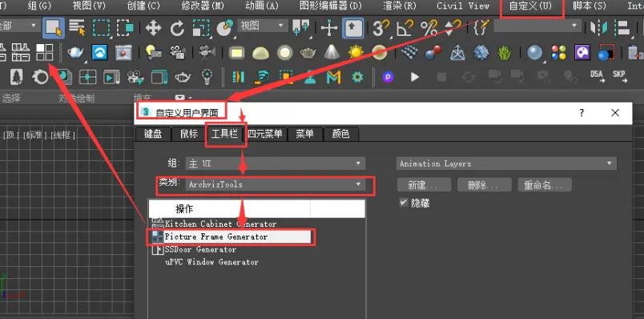This screenshot has width=644, height=319.
Task: Click the yellow plane light icon
Action: [x=236, y=53]
